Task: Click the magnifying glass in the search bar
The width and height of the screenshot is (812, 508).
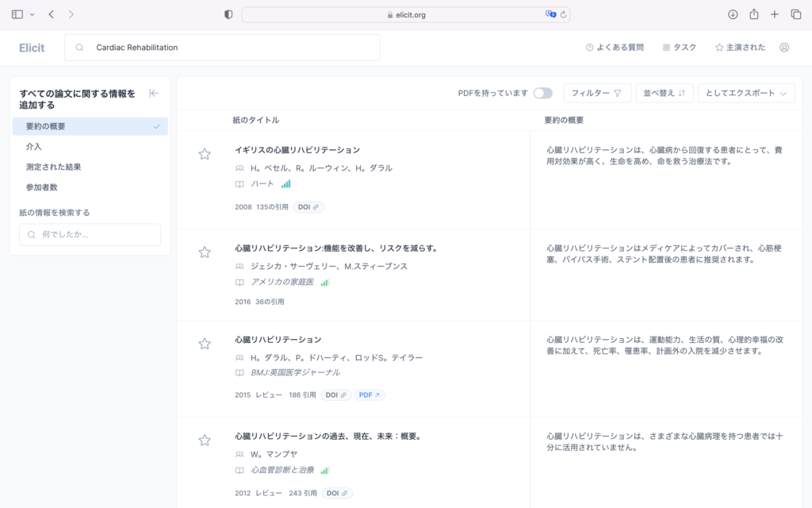Action: pyautogui.click(x=79, y=48)
